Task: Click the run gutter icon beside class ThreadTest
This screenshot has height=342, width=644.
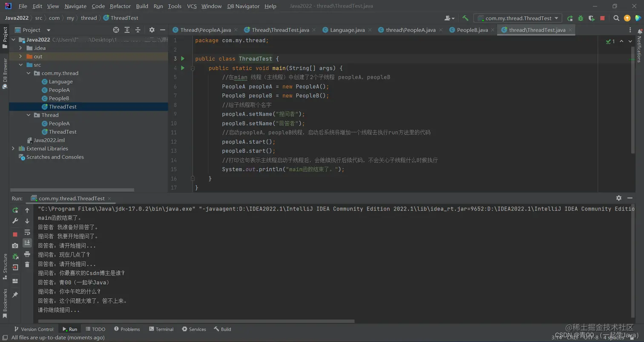Action: 183,59
